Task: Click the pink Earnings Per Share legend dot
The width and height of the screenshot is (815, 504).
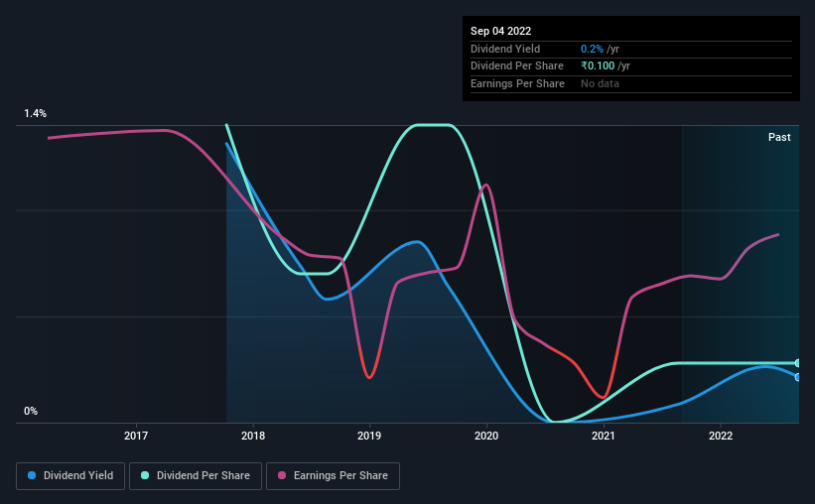Action: [282, 475]
